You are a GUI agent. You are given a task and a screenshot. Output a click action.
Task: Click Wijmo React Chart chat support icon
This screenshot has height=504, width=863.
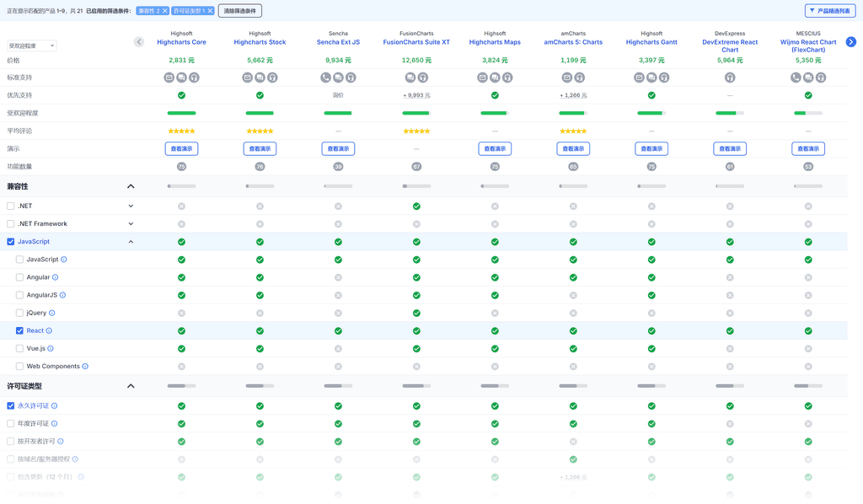808,78
